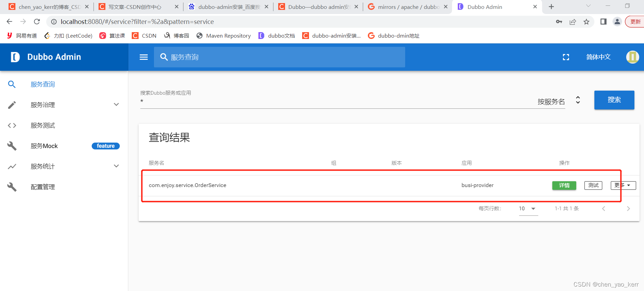The width and height of the screenshot is (644, 291).
Task: Close the Dubbo Admin browser tab
Action: coord(535,6)
